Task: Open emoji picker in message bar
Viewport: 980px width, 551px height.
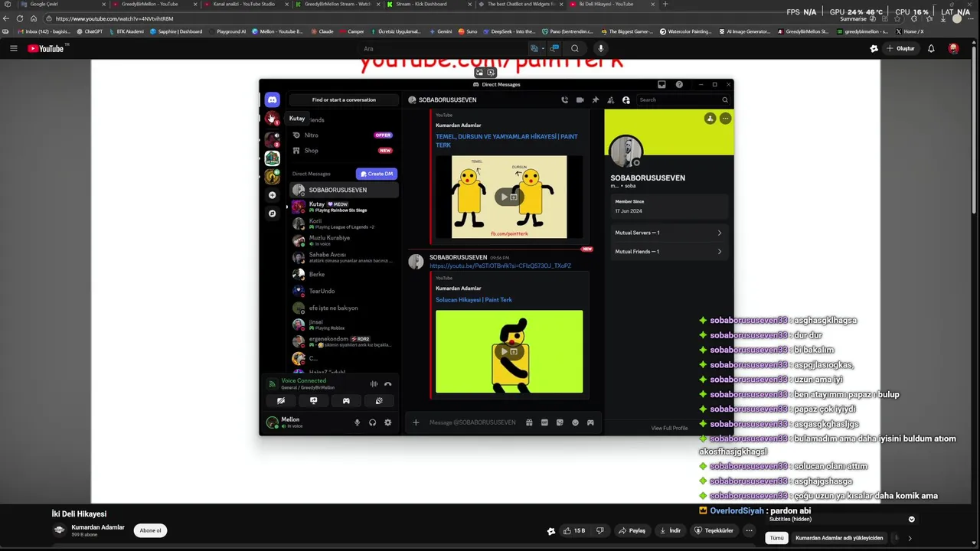Action: (x=575, y=422)
